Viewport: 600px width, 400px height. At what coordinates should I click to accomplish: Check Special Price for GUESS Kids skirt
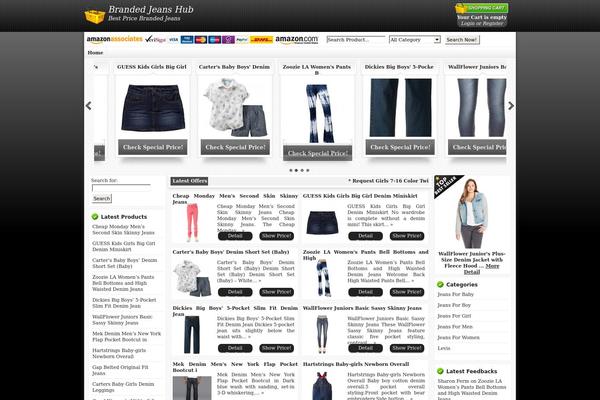click(x=153, y=147)
